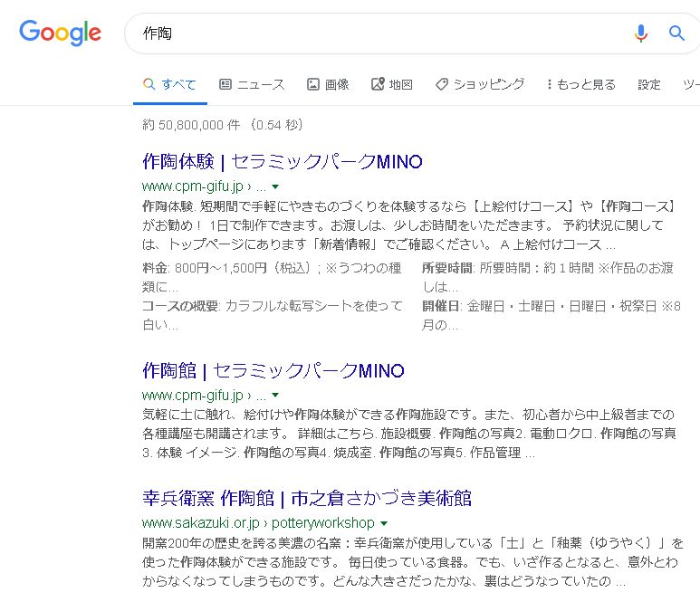
Task: Click the maps tab pin icon
Action: coord(378,84)
